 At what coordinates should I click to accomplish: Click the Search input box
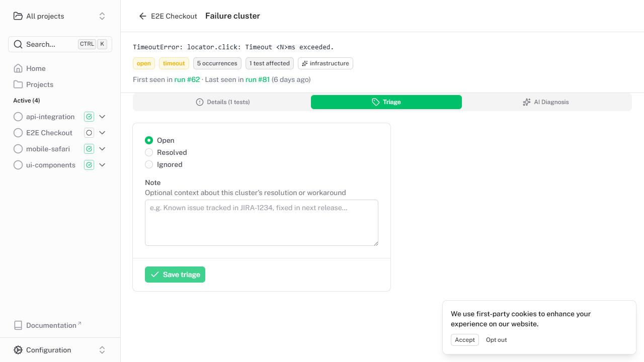(60, 44)
